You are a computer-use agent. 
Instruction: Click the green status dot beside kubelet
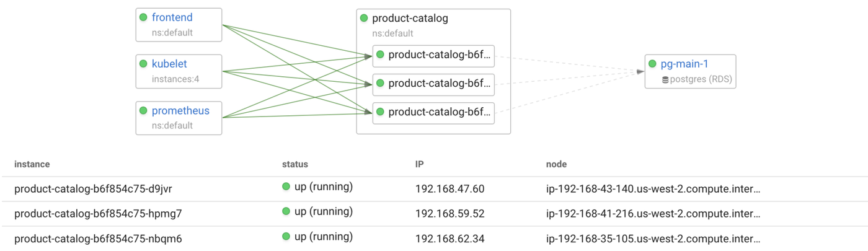pyautogui.click(x=143, y=64)
